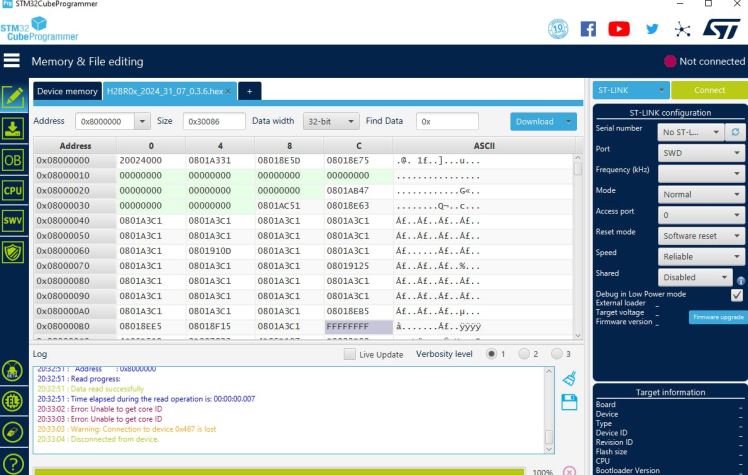Enable the Live Update checkbox

click(349, 354)
